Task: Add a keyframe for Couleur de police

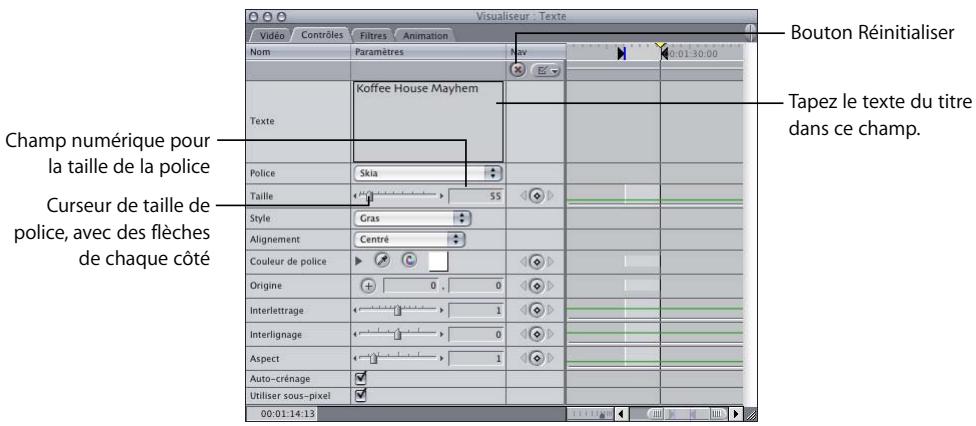Action: [537, 262]
